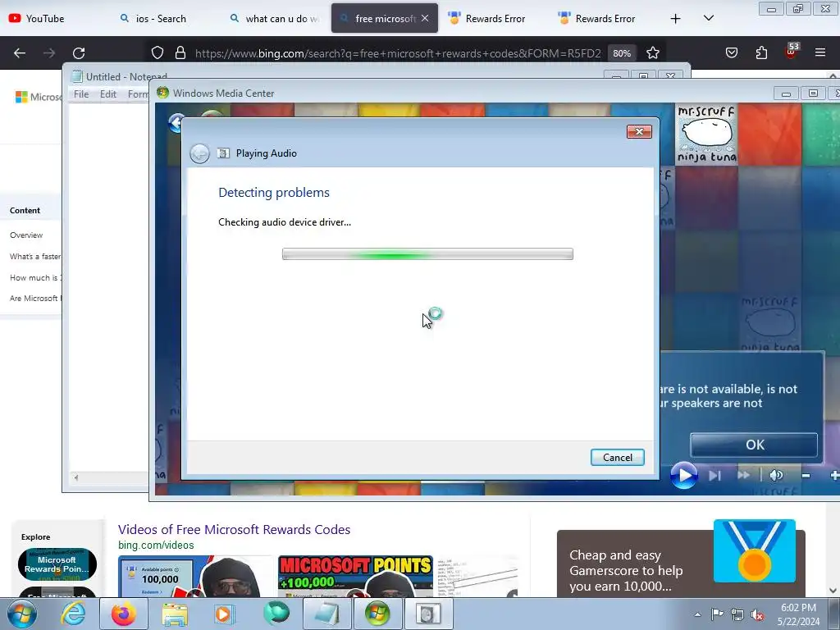Fast forward in Media Center
The width and height of the screenshot is (840, 630).
[743, 475]
